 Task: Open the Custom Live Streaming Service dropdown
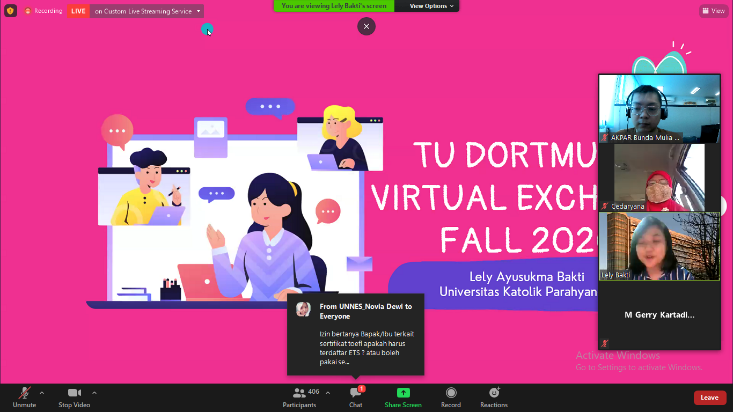(x=147, y=11)
